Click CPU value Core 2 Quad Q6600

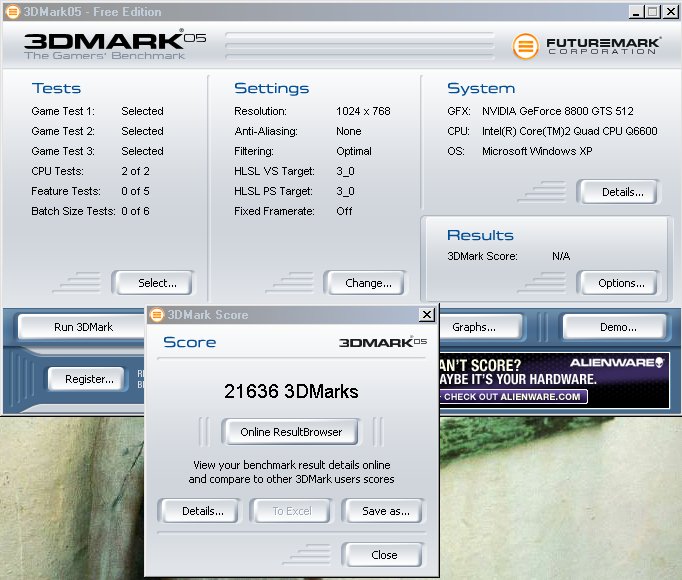pos(569,131)
